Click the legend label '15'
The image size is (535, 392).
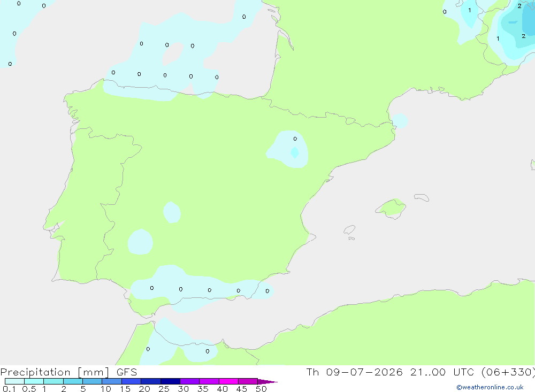click(x=125, y=389)
